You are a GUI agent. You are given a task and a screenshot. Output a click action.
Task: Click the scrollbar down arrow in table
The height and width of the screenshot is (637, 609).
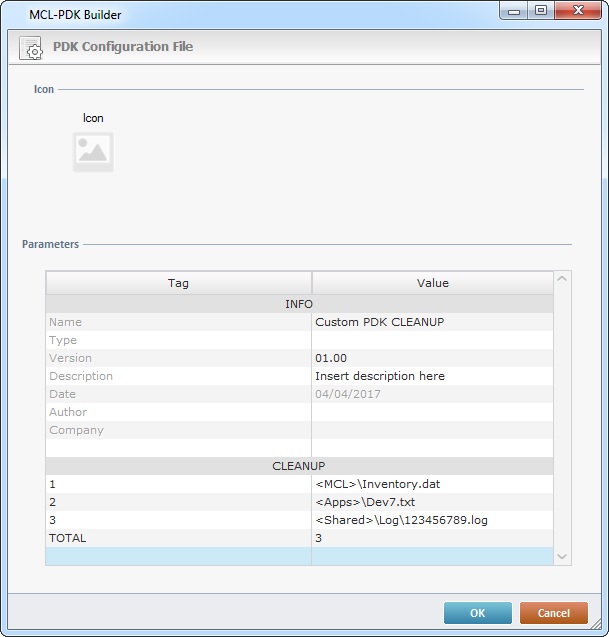561,556
